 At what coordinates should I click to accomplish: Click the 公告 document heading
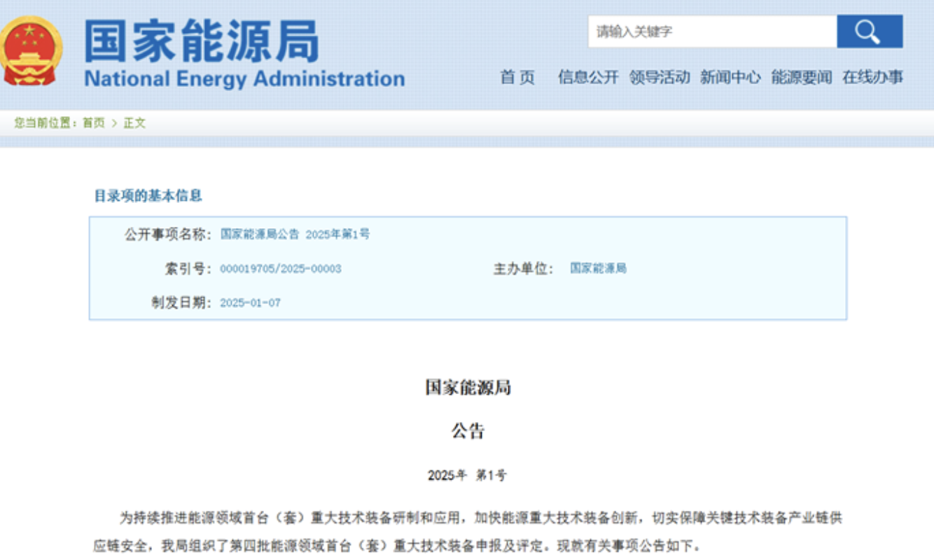point(468,431)
